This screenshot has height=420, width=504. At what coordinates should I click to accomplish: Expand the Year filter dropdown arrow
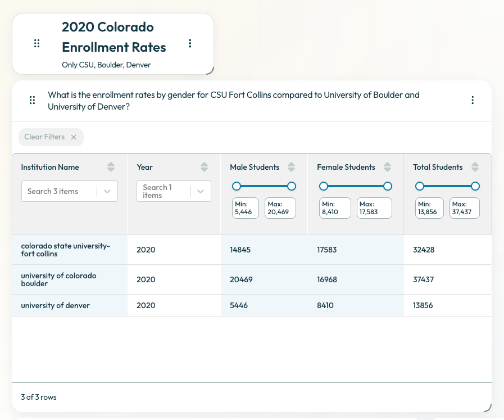point(201,191)
